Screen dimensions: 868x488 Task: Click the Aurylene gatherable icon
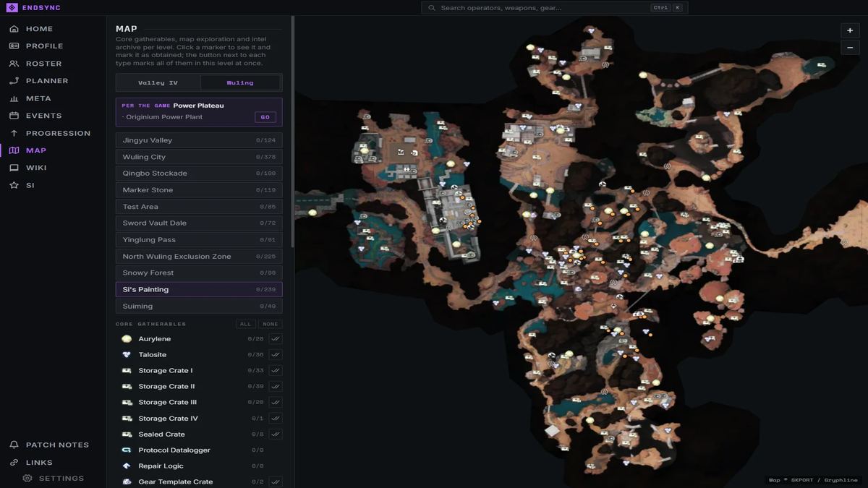point(127,338)
